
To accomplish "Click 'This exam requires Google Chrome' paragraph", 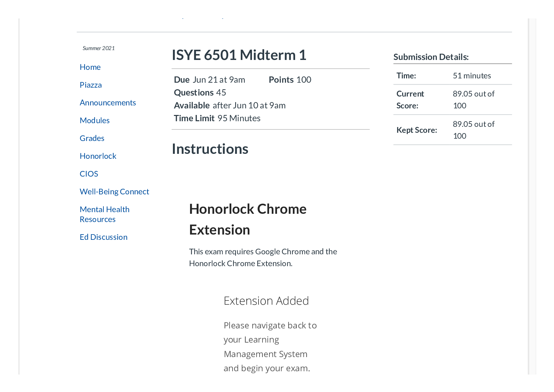I will click(x=263, y=257).
